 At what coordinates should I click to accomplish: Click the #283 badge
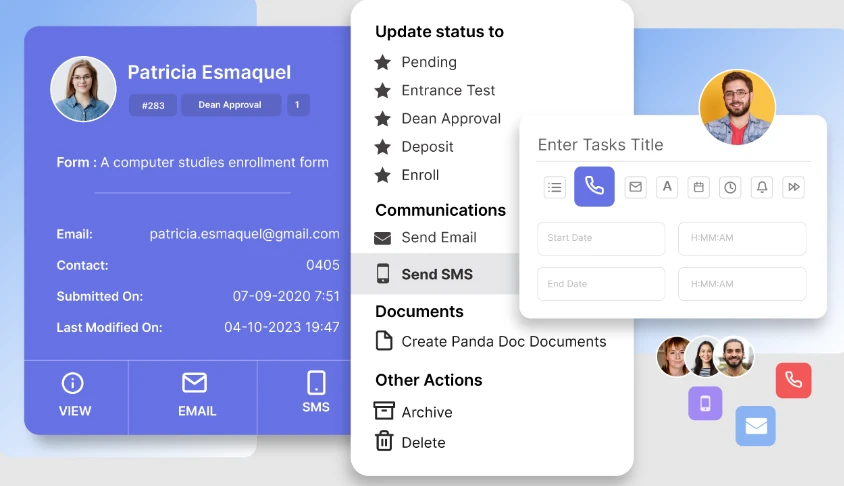(153, 105)
